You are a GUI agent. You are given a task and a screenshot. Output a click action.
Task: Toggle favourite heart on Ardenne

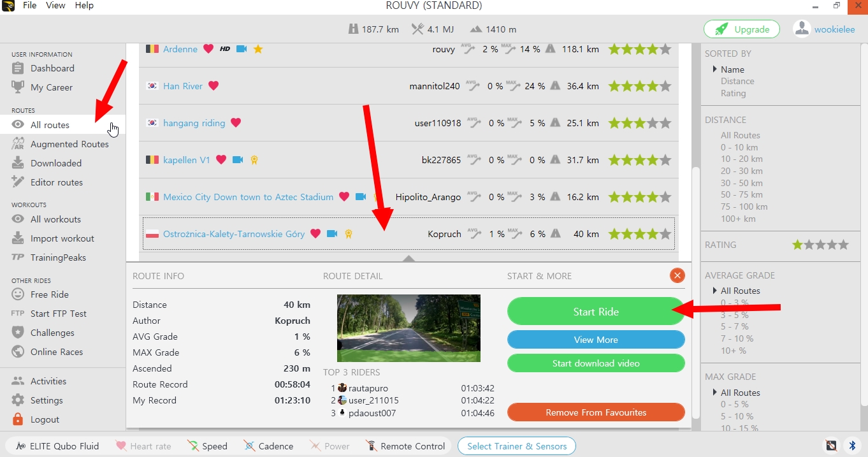[x=208, y=49]
